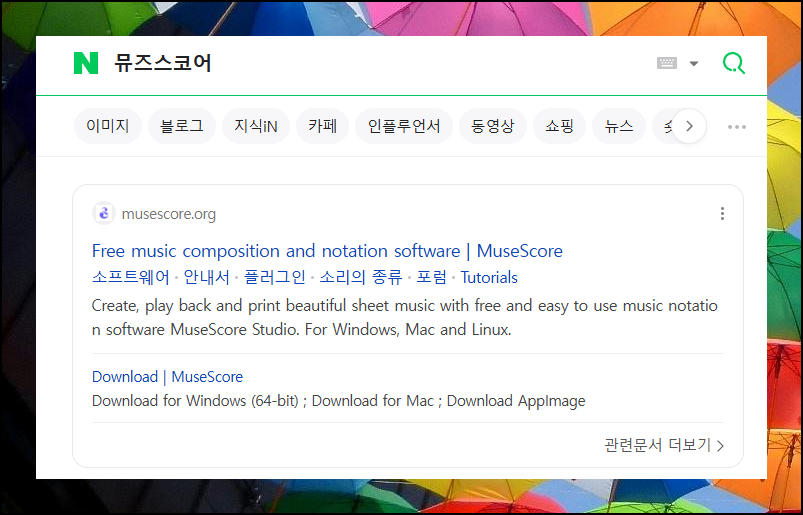Switch to the 블로그 tab
This screenshot has height=515, width=803.
tap(182, 126)
